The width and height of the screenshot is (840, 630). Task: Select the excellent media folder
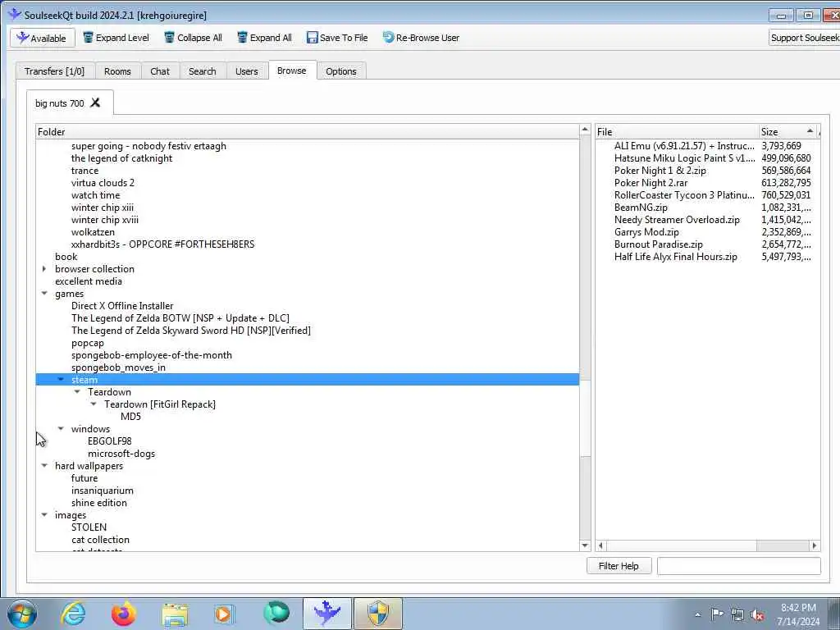click(89, 281)
